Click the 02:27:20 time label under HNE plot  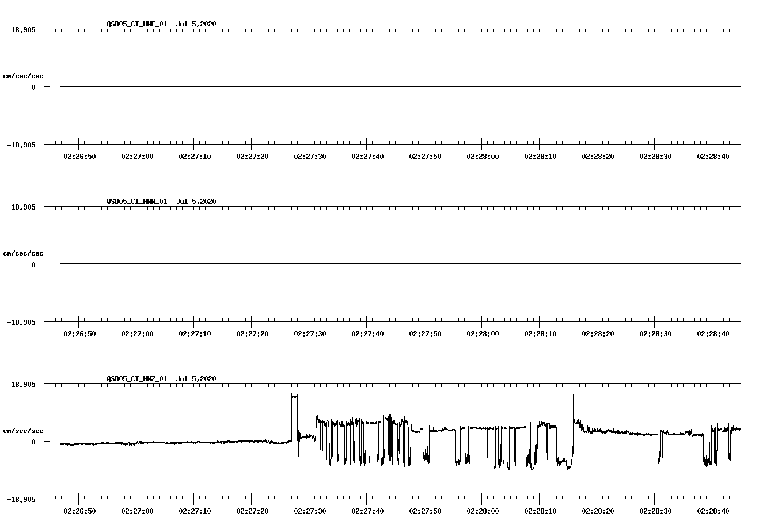pyautogui.click(x=252, y=157)
